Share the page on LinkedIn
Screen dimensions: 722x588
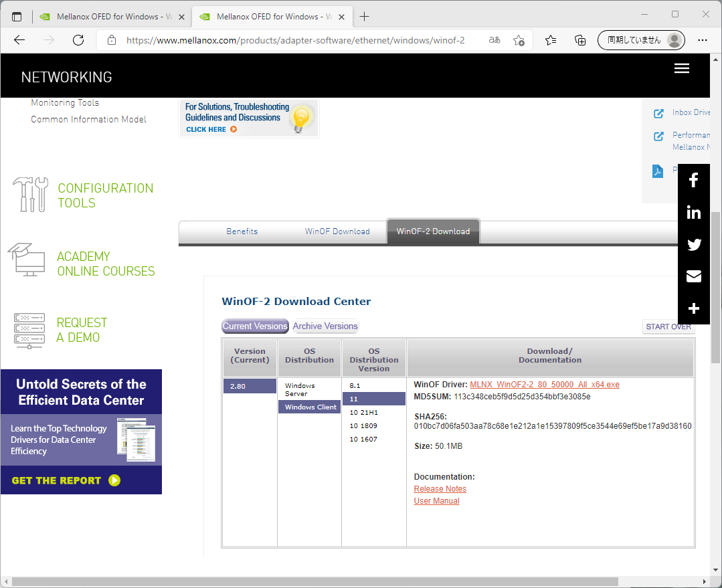tap(693, 212)
